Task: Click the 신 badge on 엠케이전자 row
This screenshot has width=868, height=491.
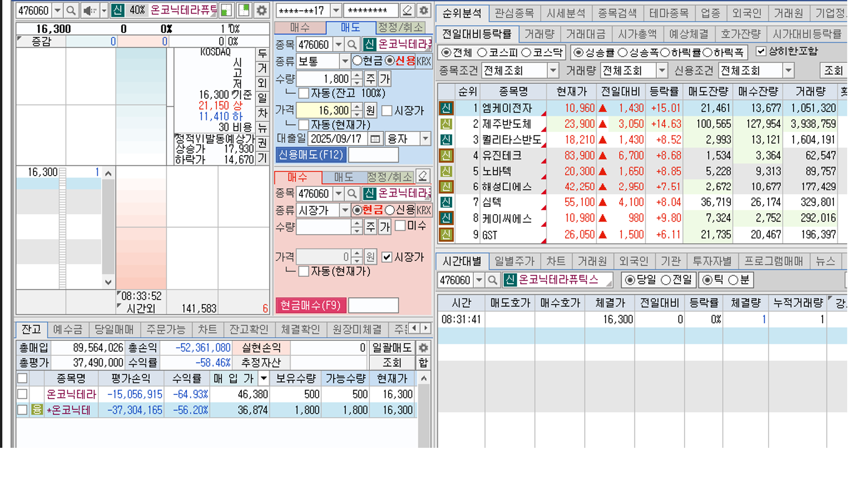Action: (446, 108)
